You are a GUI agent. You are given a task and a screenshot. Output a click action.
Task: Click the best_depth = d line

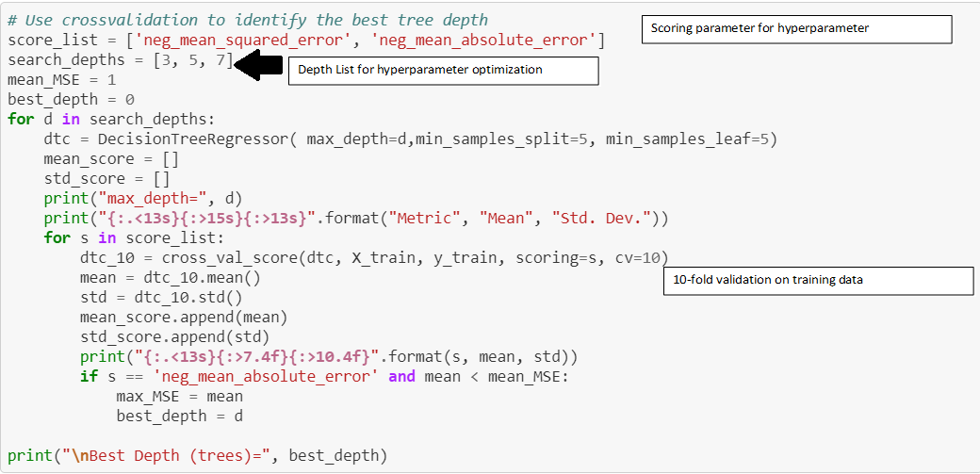click(180, 416)
